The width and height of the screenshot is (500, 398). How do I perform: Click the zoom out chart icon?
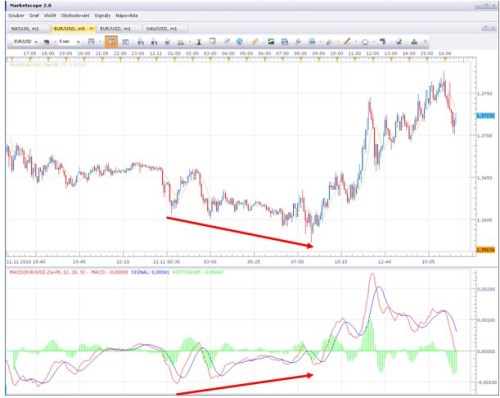click(x=154, y=42)
